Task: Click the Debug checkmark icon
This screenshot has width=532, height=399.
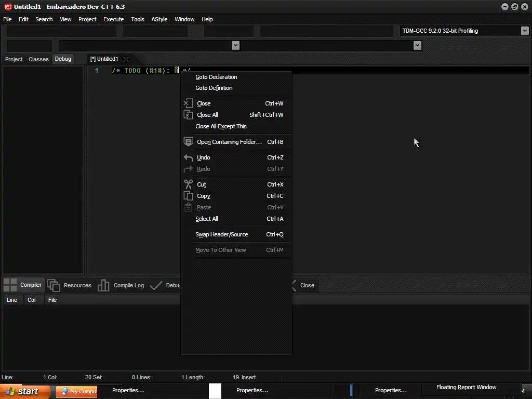Action: (156, 285)
